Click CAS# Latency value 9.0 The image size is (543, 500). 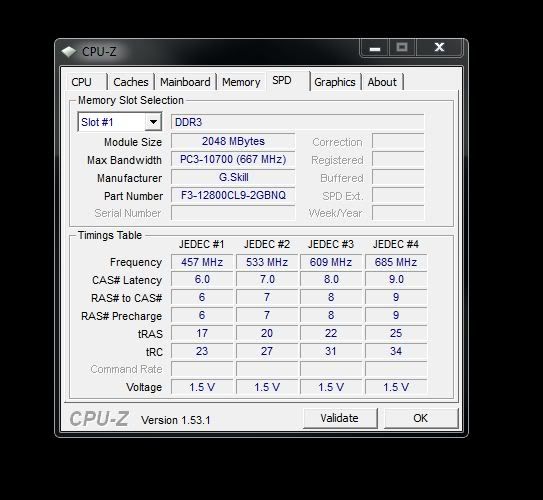(396, 279)
